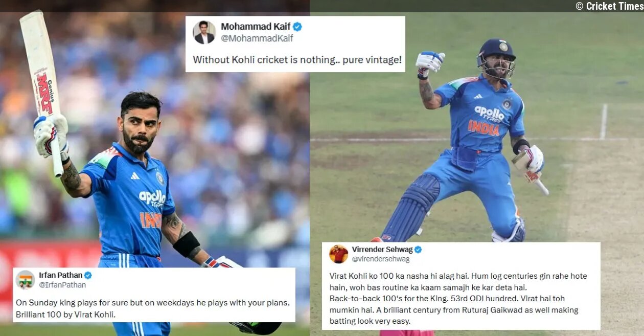Viewport: 644px width, 336px height.
Task: Click the Irfan Pathan display name
Action: pyautogui.click(x=61, y=275)
